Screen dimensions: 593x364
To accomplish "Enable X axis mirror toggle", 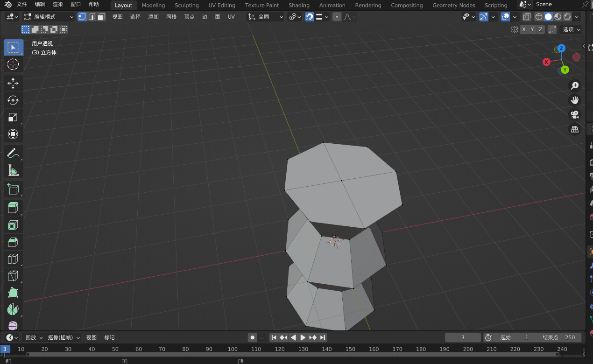I will point(524,29).
